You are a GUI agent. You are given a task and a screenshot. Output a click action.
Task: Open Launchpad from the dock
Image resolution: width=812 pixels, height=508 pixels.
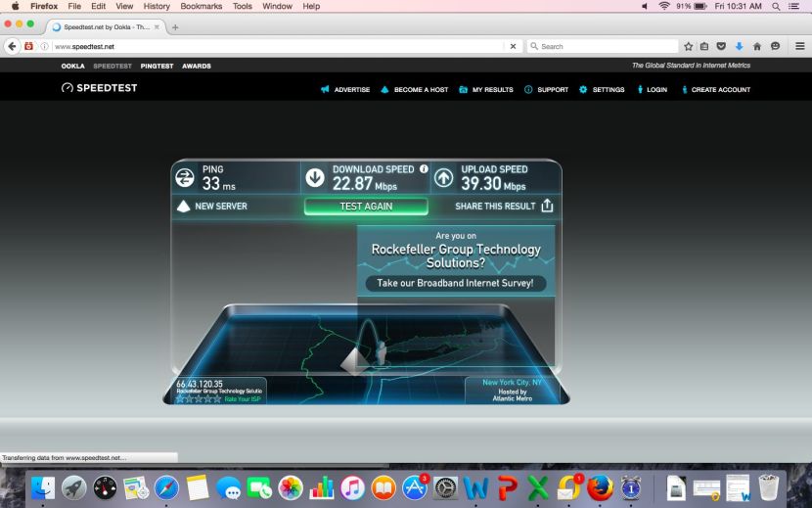point(74,487)
